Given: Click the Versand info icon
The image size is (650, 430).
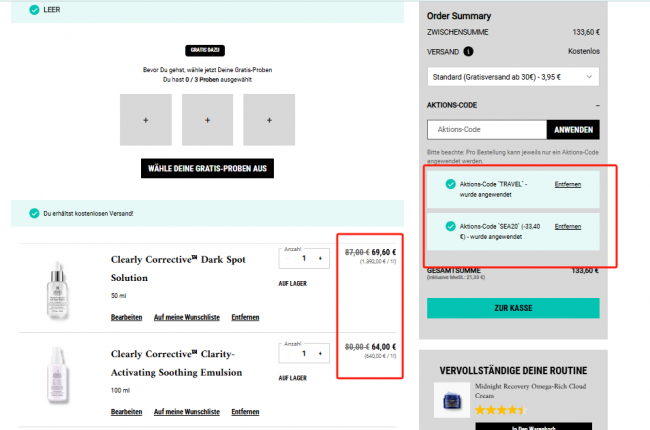Looking at the screenshot, I should [x=468, y=51].
